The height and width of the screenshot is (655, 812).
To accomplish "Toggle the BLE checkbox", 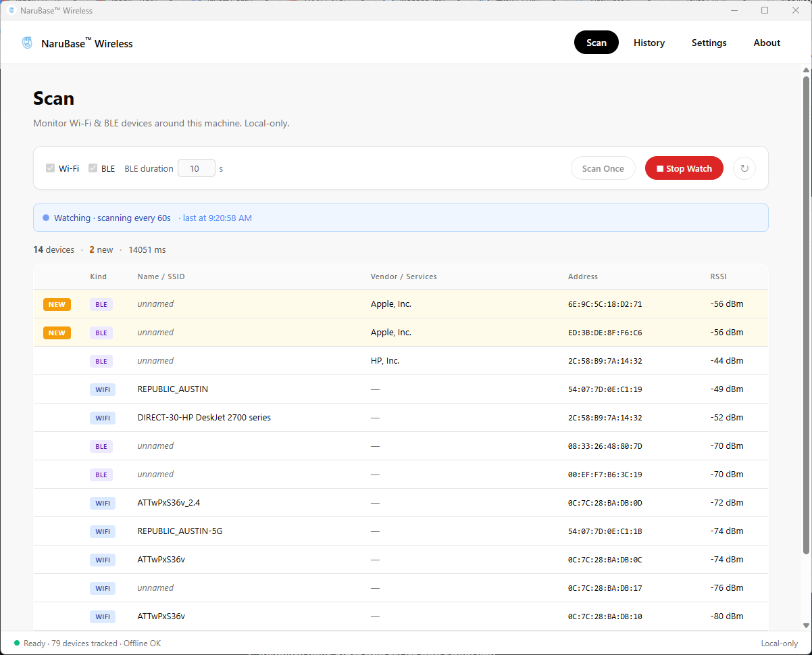I will click(93, 168).
